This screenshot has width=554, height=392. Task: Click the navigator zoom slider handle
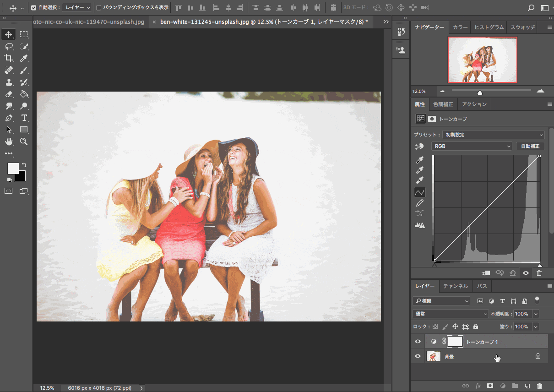tap(479, 93)
